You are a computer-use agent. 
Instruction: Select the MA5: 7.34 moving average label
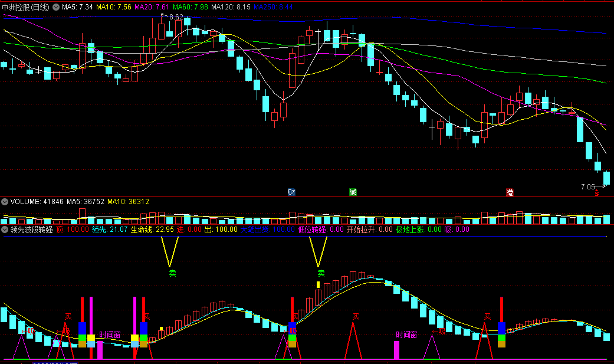point(77,7)
